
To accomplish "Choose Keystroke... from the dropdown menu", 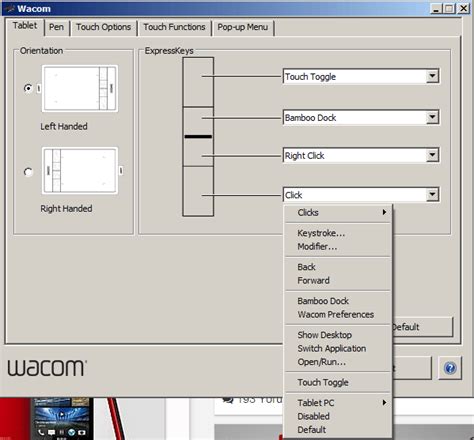I will [338, 233].
